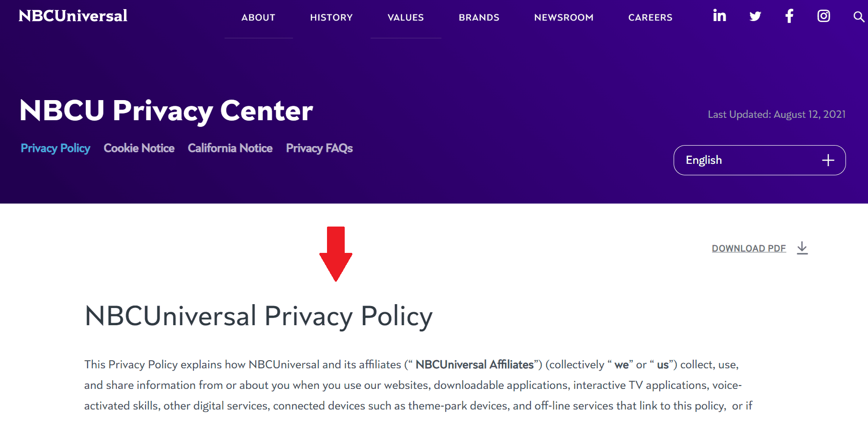Open the English language dropdown

tap(759, 160)
